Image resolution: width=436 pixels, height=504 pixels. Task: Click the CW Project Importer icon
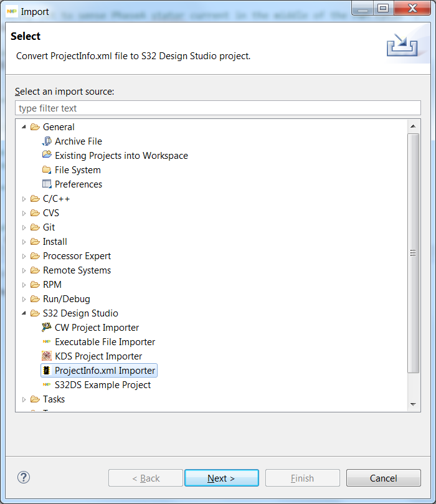pos(47,327)
